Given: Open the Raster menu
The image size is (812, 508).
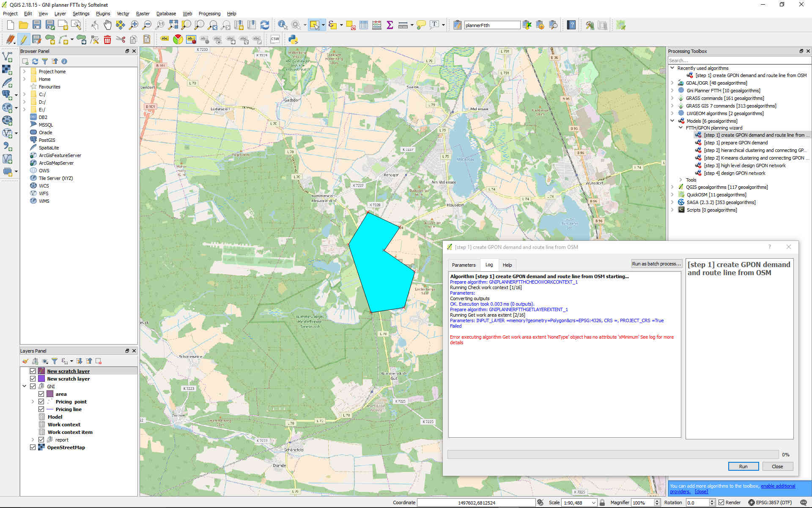Looking at the screenshot, I should (143, 14).
